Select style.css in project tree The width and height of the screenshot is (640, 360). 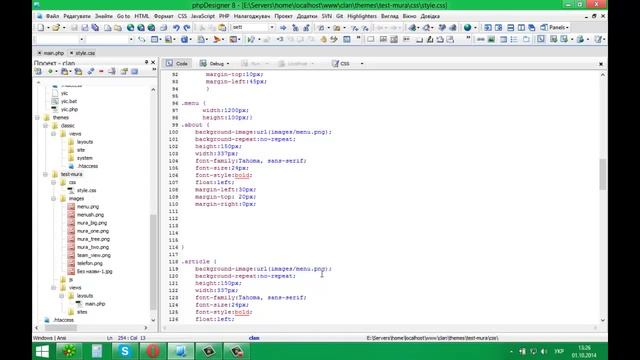coord(87,191)
